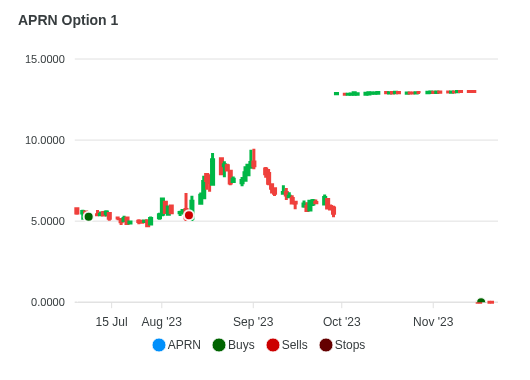Toggle the Buys series in legend
The image size is (530, 380).
[x=234, y=345]
